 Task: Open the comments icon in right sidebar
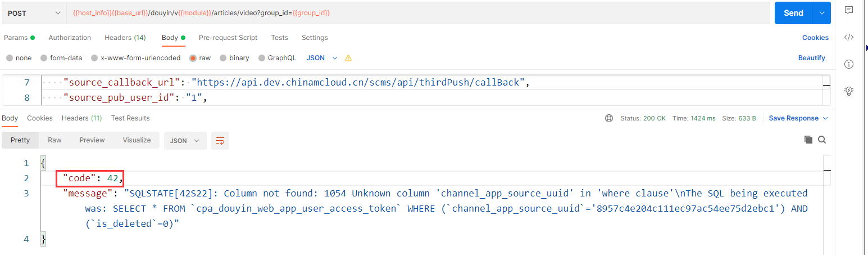(849, 10)
